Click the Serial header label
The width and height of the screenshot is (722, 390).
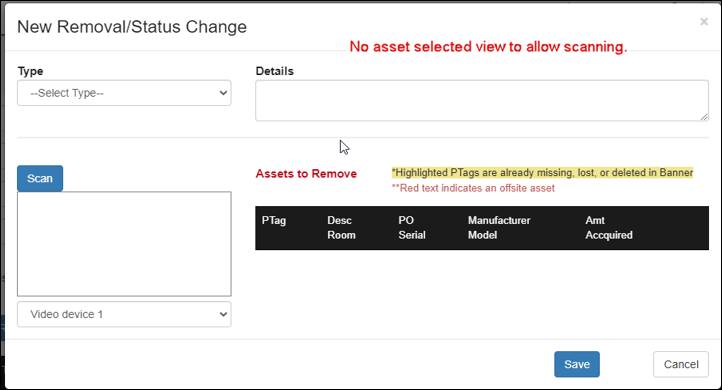point(412,235)
